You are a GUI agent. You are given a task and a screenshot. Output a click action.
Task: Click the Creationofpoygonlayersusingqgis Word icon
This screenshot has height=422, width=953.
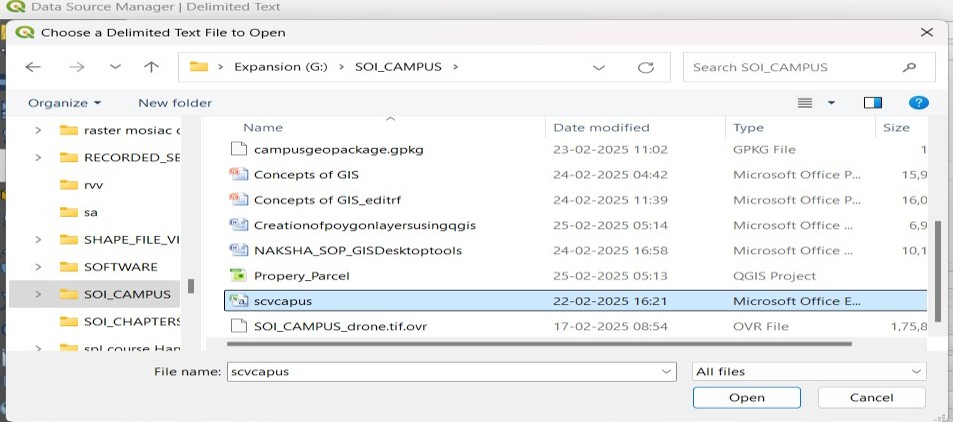[239, 225]
